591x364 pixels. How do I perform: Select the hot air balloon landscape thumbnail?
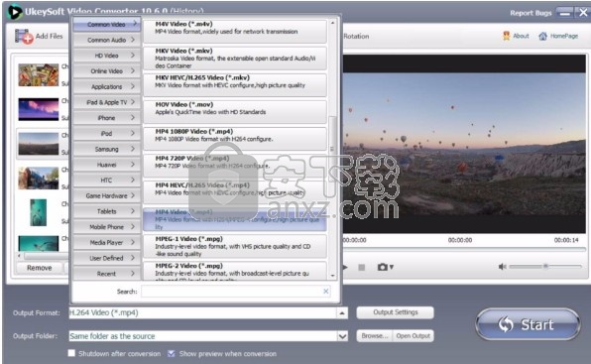(39, 144)
